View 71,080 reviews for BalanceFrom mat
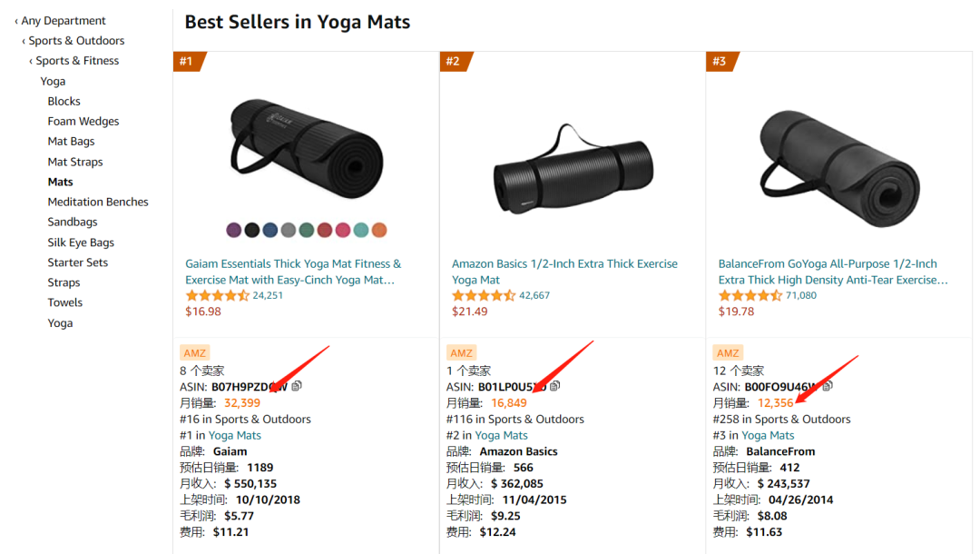The image size is (980, 554). click(x=800, y=295)
